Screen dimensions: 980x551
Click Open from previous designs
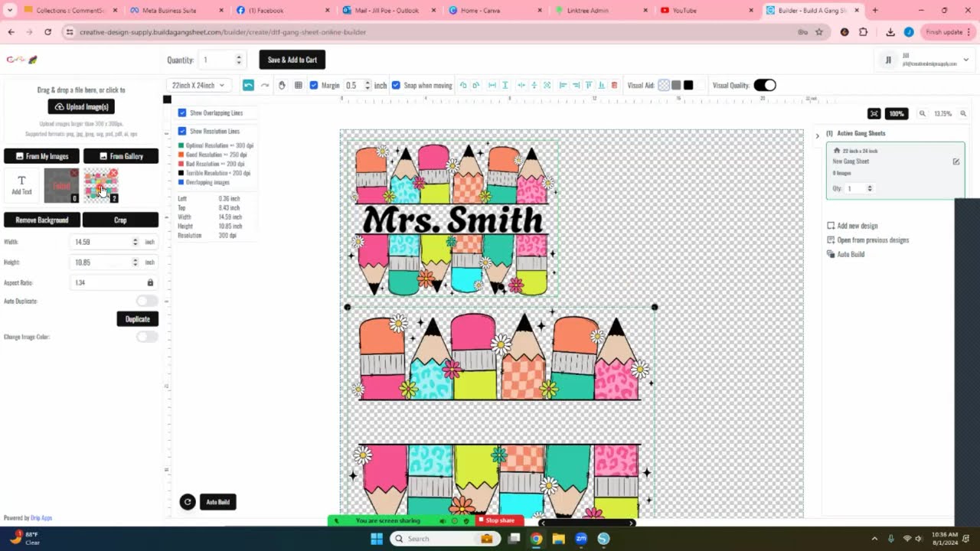point(867,240)
